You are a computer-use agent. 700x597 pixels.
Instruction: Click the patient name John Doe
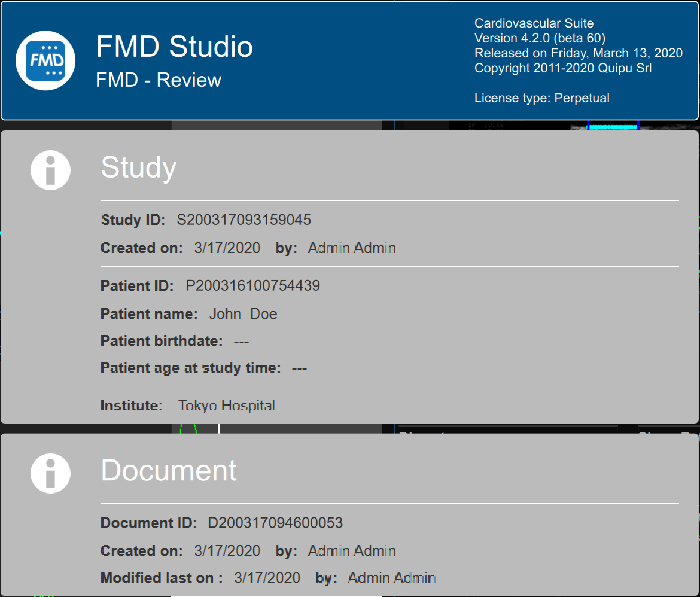tap(242, 313)
